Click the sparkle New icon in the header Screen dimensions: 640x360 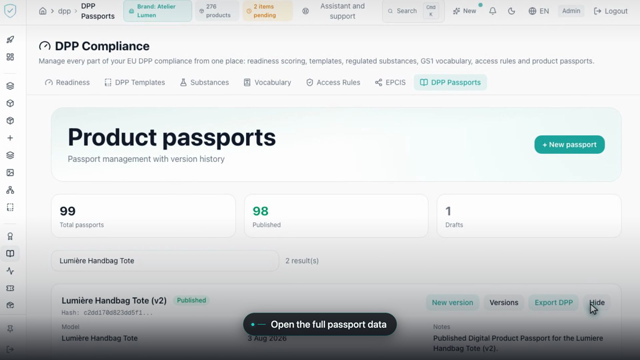click(456, 11)
